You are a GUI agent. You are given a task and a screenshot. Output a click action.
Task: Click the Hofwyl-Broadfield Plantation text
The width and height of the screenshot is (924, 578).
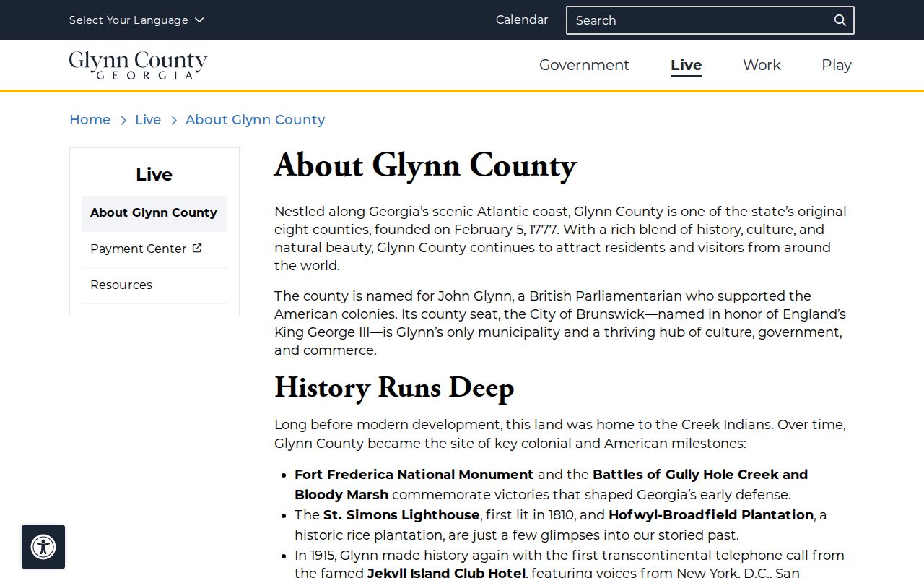(711, 515)
